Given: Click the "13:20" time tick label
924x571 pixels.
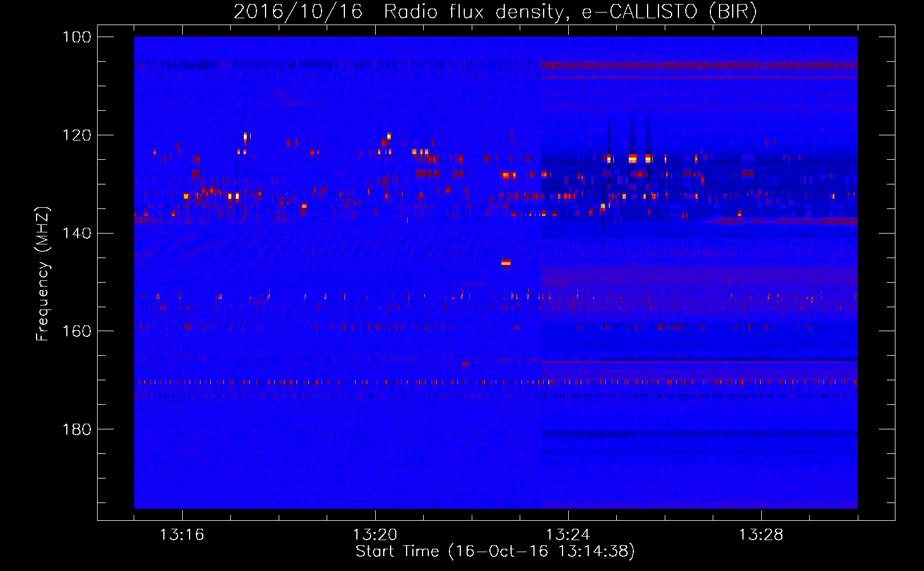Looking at the screenshot, I should point(375,535).
